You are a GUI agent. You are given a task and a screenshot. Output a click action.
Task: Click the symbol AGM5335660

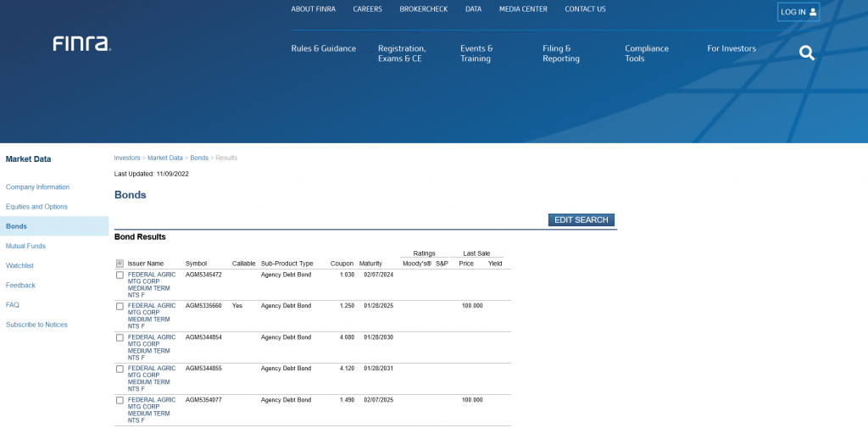[x=203, y=306]
